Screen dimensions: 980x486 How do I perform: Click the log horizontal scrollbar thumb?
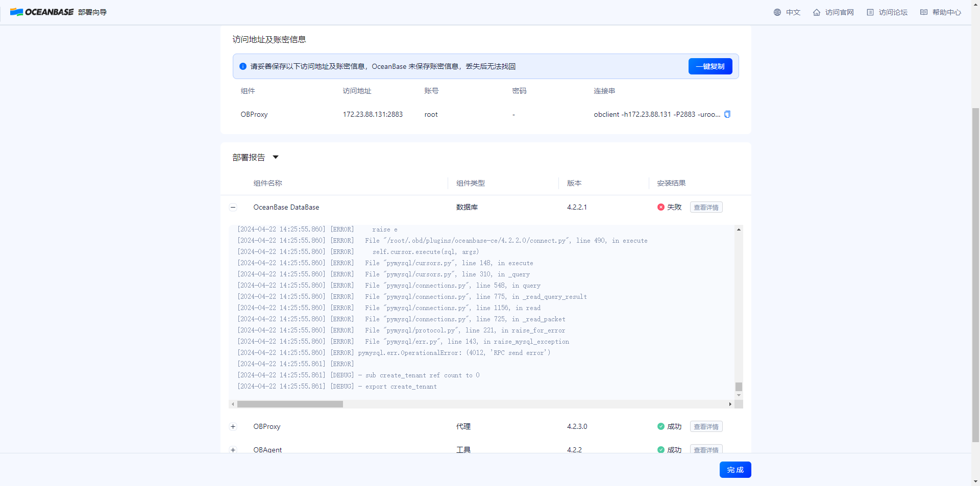[x=290, y=404]
